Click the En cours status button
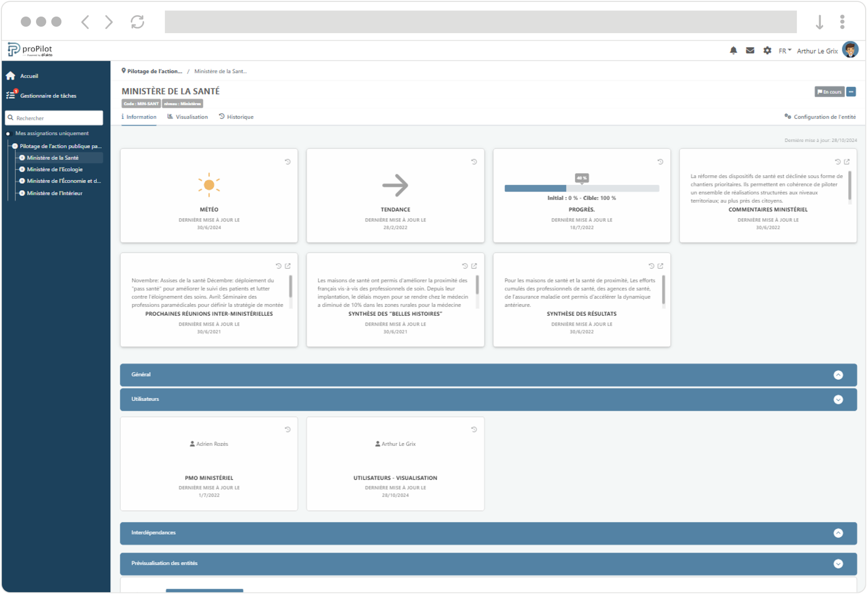Image resolution: width=868 pixels, height=595 pixels. (829, 92)
